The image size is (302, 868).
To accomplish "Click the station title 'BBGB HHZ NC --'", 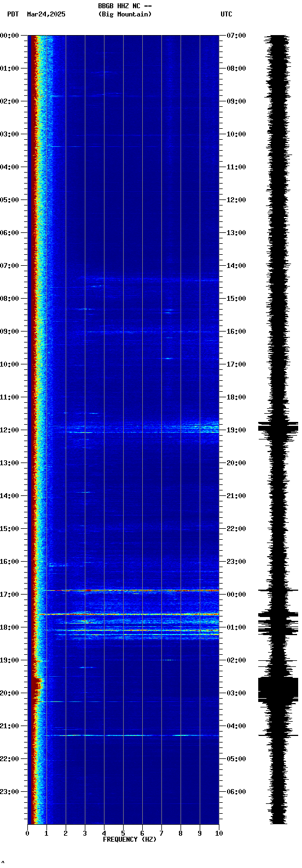I will click(x=125, y=6).
